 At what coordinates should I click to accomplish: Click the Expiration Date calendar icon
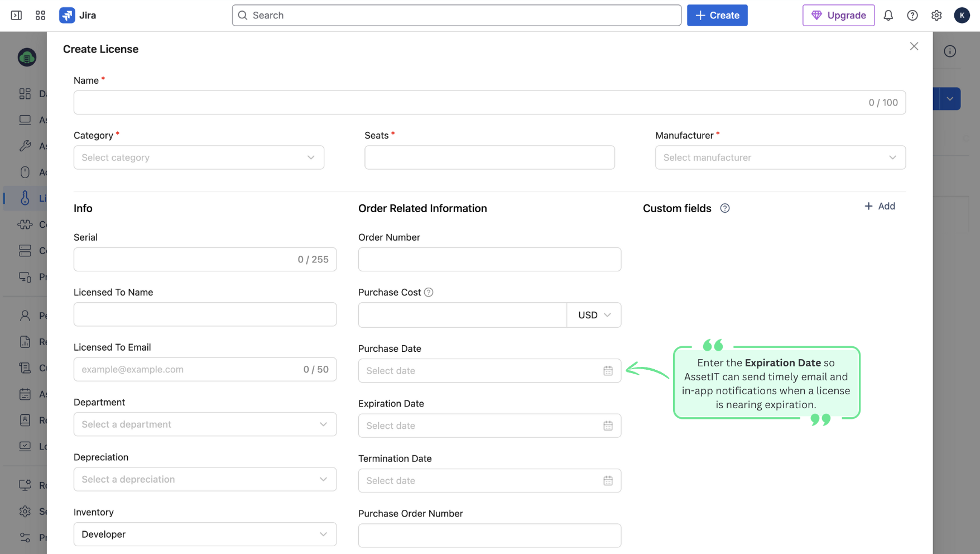coord(608,426)
